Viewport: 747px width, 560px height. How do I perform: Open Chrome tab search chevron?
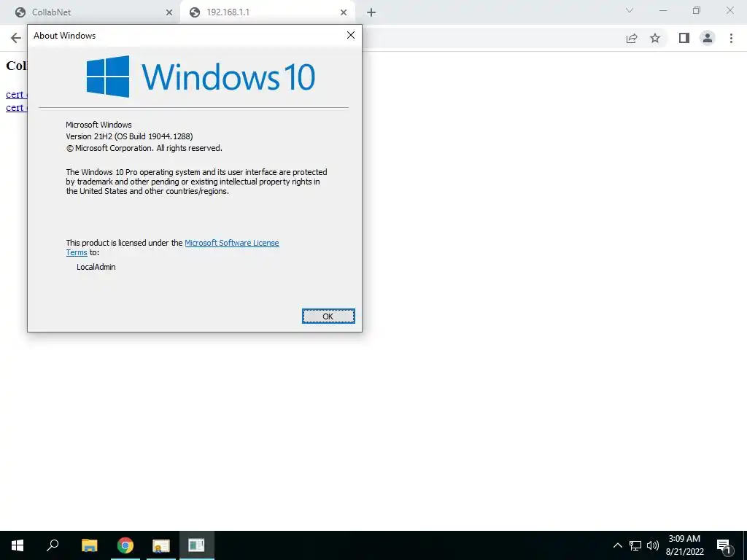click(x=630, y=10)
